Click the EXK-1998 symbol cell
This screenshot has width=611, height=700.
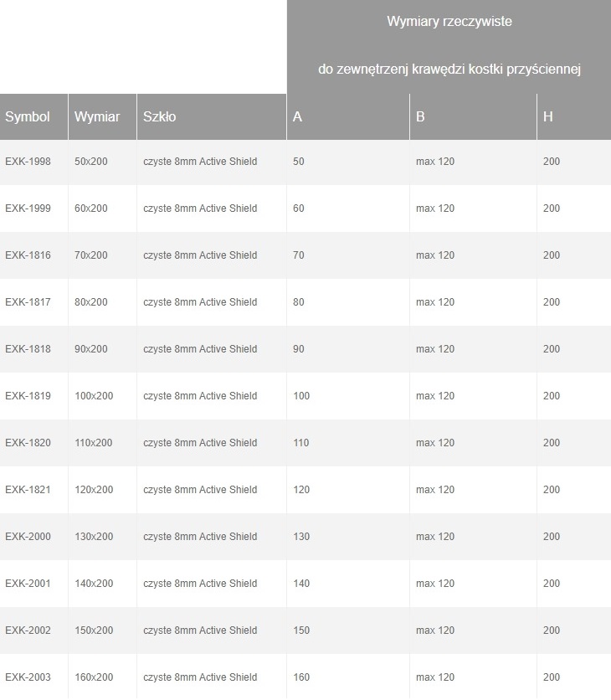pos(28,162)
